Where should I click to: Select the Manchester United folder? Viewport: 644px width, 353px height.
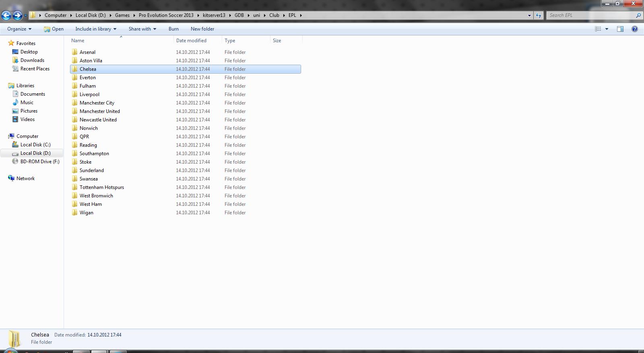click(x=185, y=111)
